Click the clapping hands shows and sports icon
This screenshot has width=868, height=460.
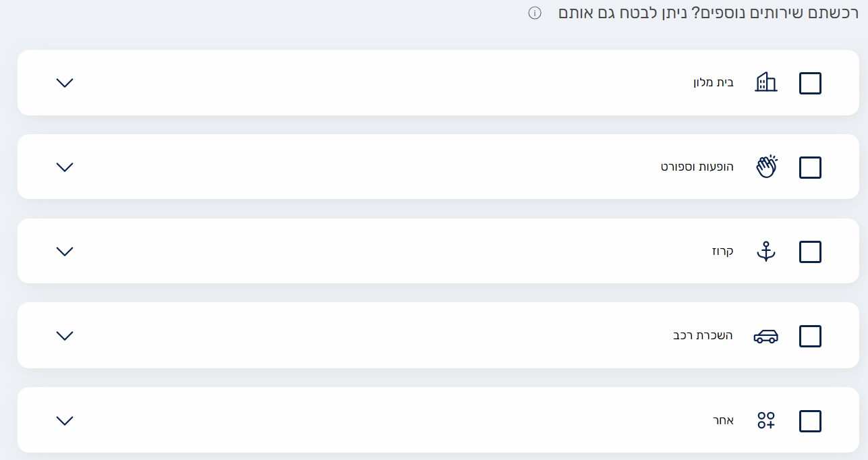click(766, 167)
